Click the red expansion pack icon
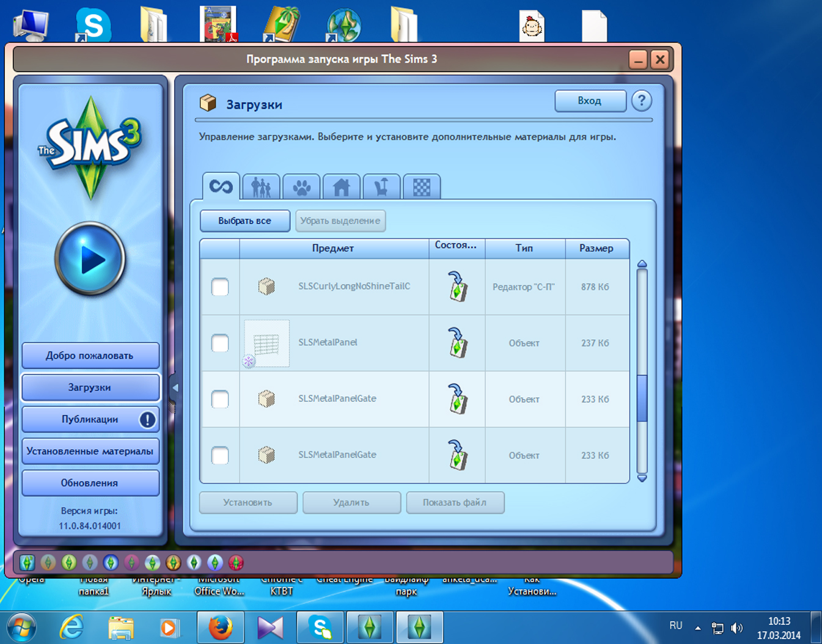The width and height of the screenshot is (822, 644). [236, 562]
